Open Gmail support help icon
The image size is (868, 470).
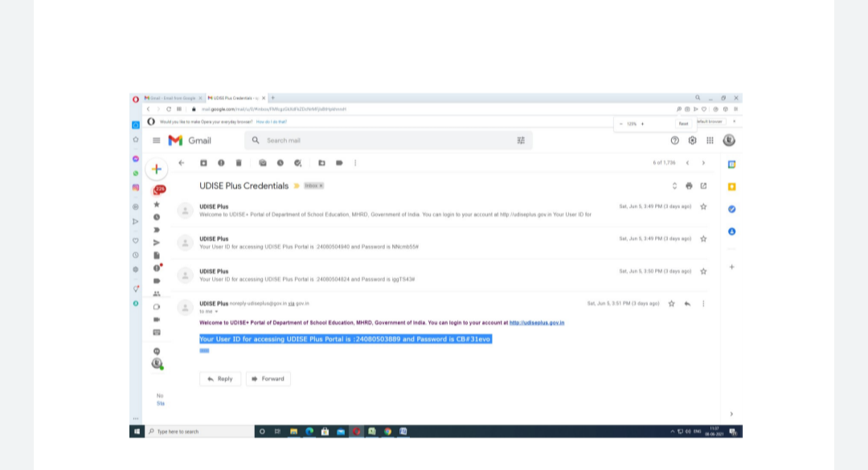tap(675, 141)
